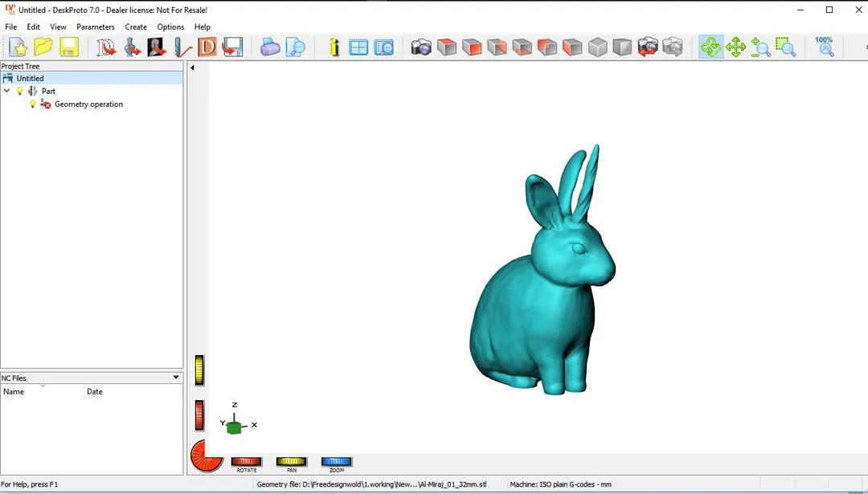Toggle the Part visibility light bulb
This screenshot has width=868, height=494.
21,92
